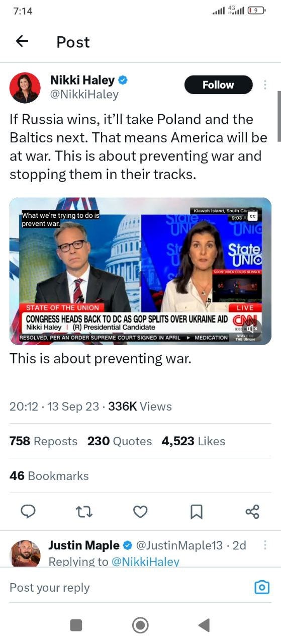Like the post with heart icon
The height and width of the screenshot is (644, 281).
point(140,512)
